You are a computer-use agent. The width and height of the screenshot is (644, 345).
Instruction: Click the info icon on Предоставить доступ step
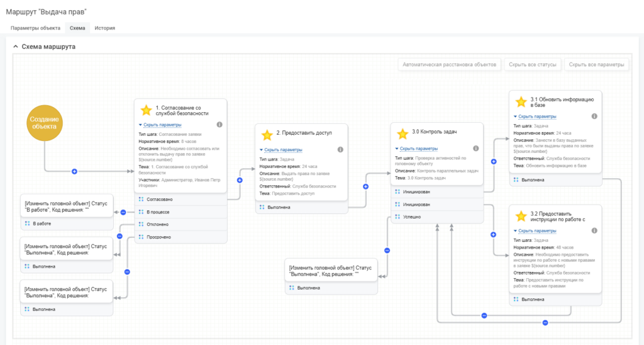click(x=340, y=150)
